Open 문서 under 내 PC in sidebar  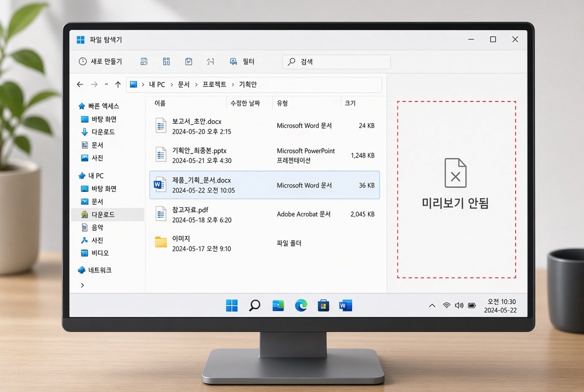pyautogui.click(x=92, y=201)
